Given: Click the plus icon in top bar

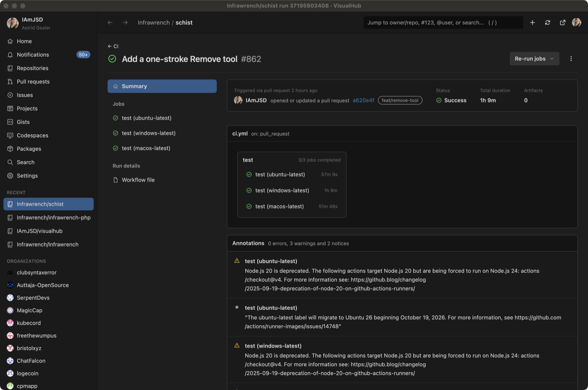Looking at the screenshot, I should coord(532,22).
